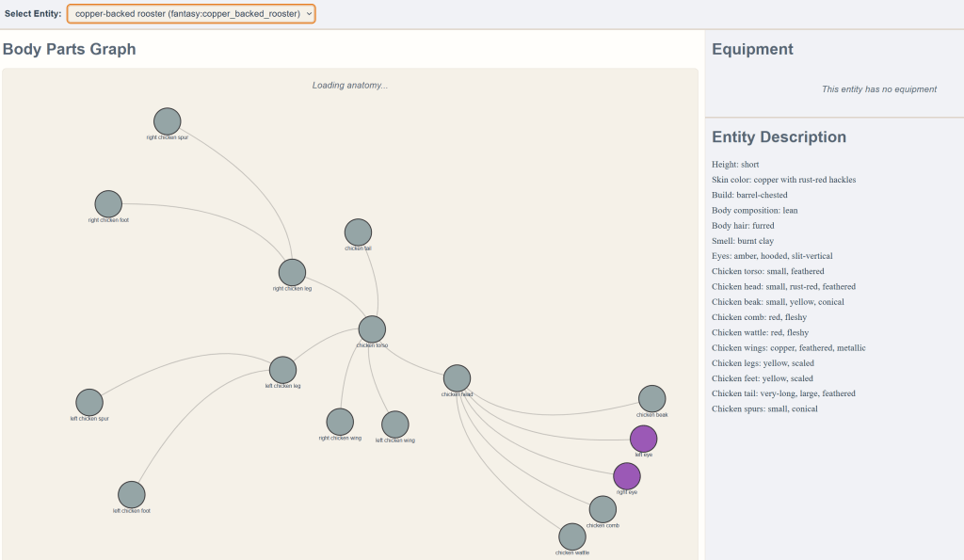964x560 pixels.
Task: Select the left chicken leg node
Action: pyautogui.click(x=283, y=371)
